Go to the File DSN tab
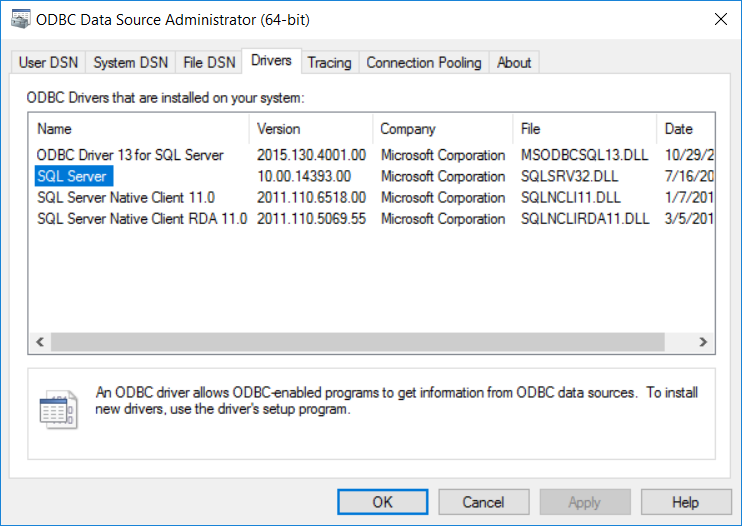Viewport: 742px width, 526px height. click(x=209, y=62)
